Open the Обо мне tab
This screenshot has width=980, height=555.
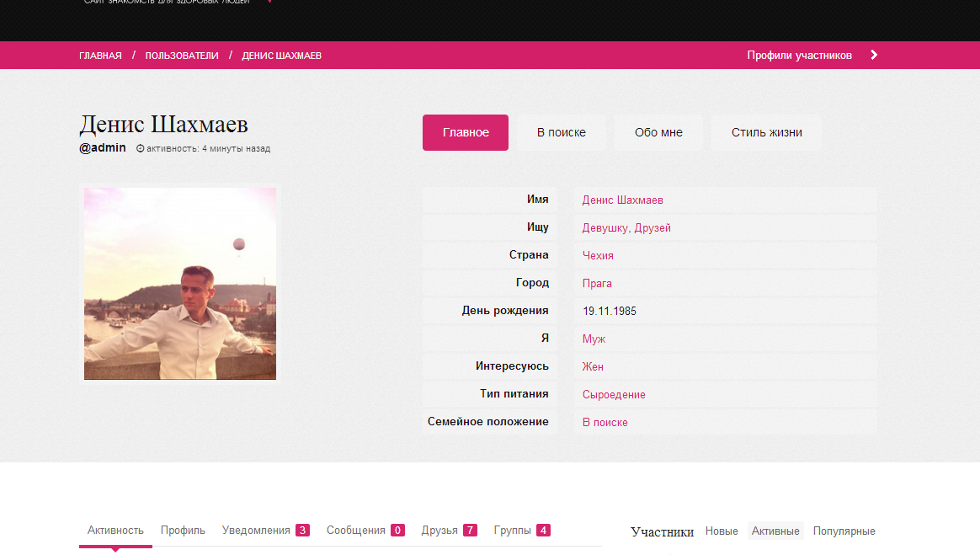click(x=658, y=133)
